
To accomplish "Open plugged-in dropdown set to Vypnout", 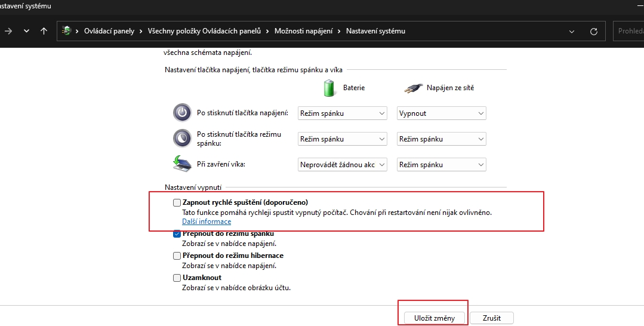I will coord(441,113).
